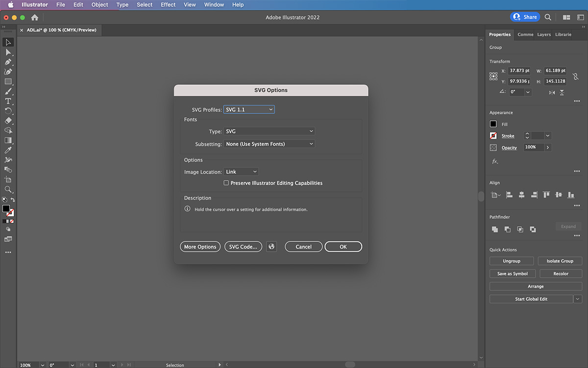Click the X position input field
The height and width of the screenshot is (368, 588).
coord(519,71)
